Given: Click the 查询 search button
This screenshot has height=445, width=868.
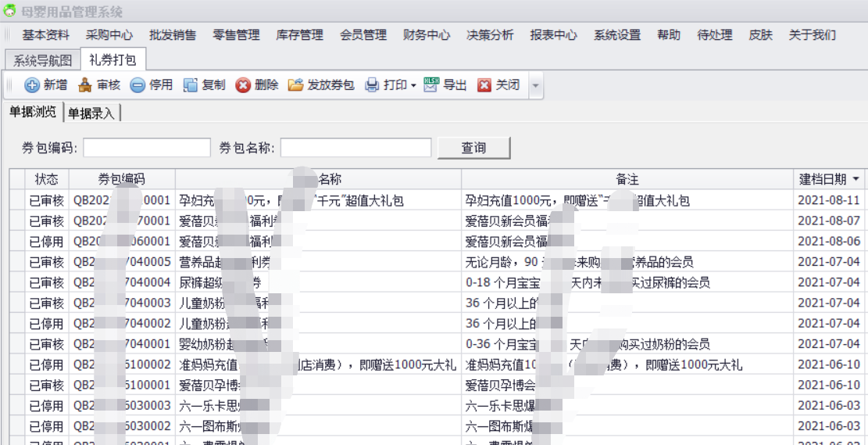Looking at the screenshot, I should [x=474, y=148].
